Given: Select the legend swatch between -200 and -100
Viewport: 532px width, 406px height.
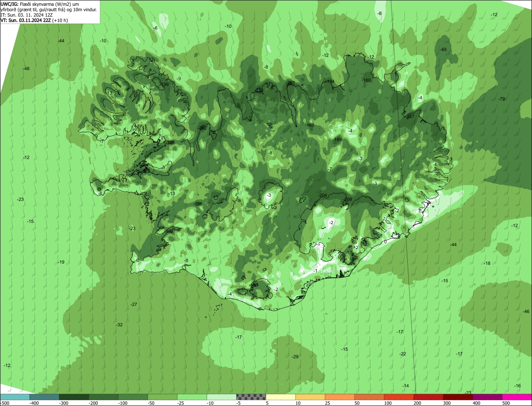Looking at the screenshot, I should tap(103, 397).
